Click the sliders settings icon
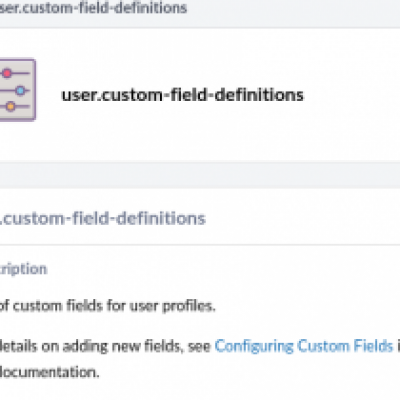 (17, 90)
